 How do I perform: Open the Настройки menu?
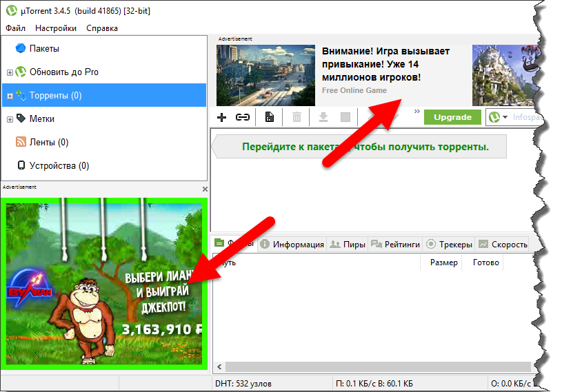56,28
